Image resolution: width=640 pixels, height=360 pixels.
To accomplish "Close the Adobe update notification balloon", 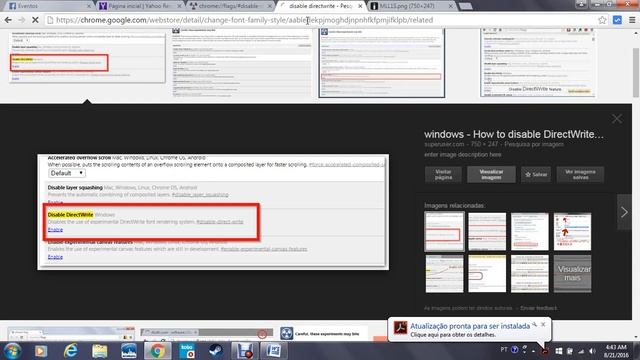I will pyautogui.click(x=543, y=324).
